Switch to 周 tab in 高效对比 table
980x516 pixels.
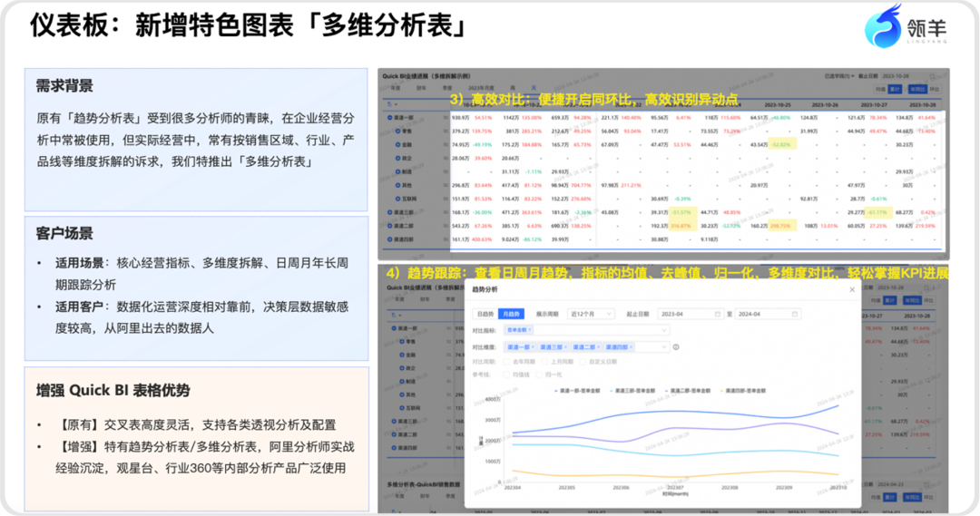coord(513,89)
